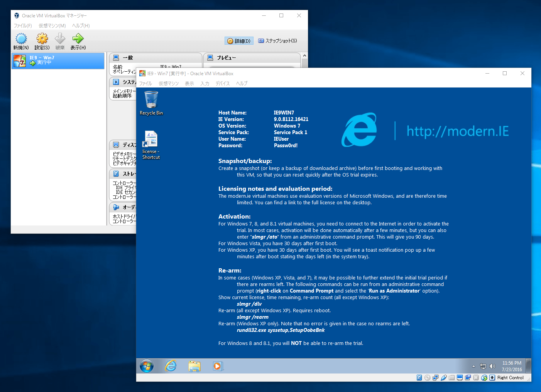Click the CPU chip virtualization status icon
The width and height of the screenshot is (541, 392).
pos(476,378)
